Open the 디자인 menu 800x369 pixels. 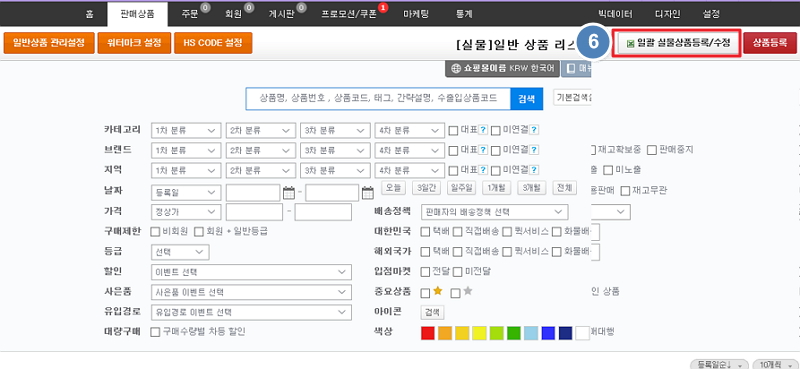[x=667, y=14]
